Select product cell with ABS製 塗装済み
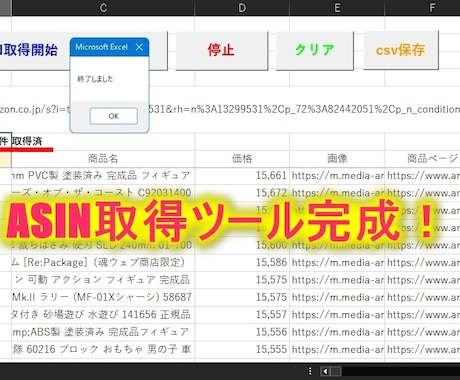 103,332
